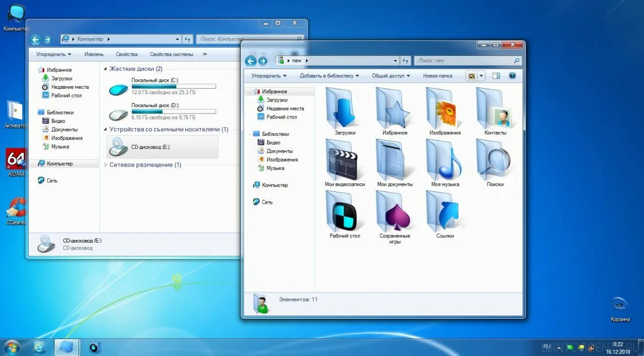The height and width of the screenshot is (356, 644).
Task: Select the Корзина recycle bin icon
Action: (620, 309)
